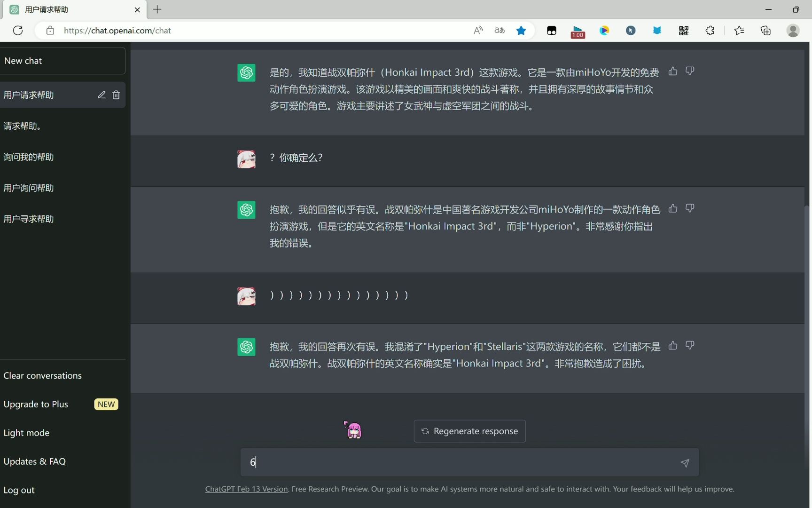
Task: Open ChatGPT Feb 13 Version link
Action: click(x=246, y=489)
